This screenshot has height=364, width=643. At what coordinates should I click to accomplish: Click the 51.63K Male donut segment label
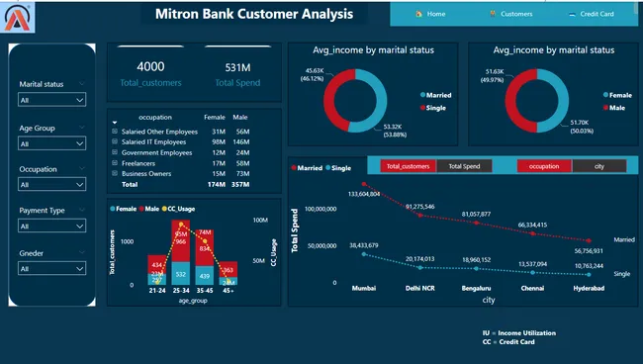pyautogui.click(x=492, y=75)
